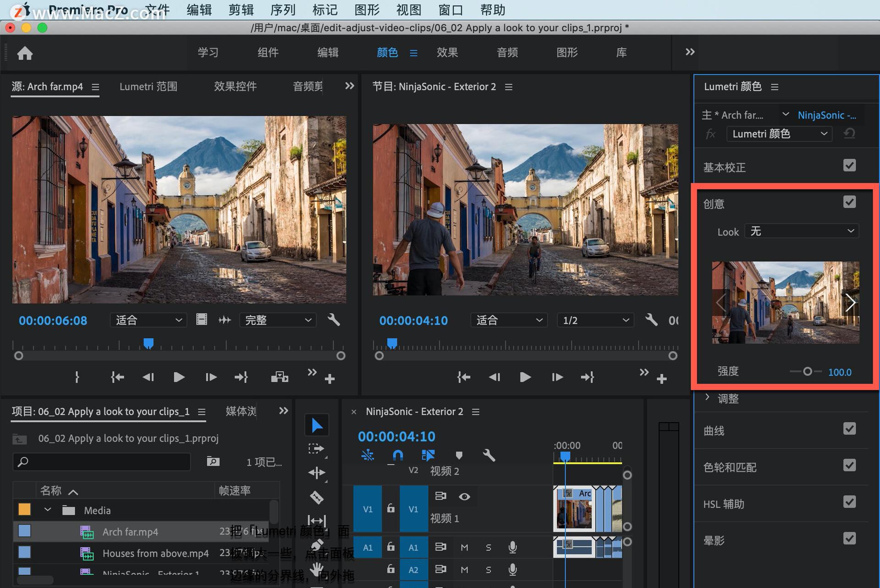The width and height of the screenshot is (880, 588).
Task: Disable the 曲线 section checkbox
Action: pyautogui.click(x=849, y=429)
